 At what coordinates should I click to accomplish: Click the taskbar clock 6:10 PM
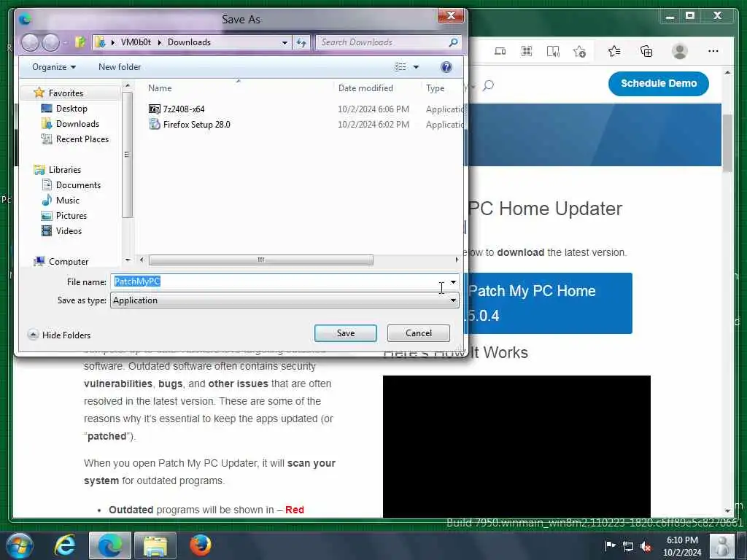coord(682,546)
